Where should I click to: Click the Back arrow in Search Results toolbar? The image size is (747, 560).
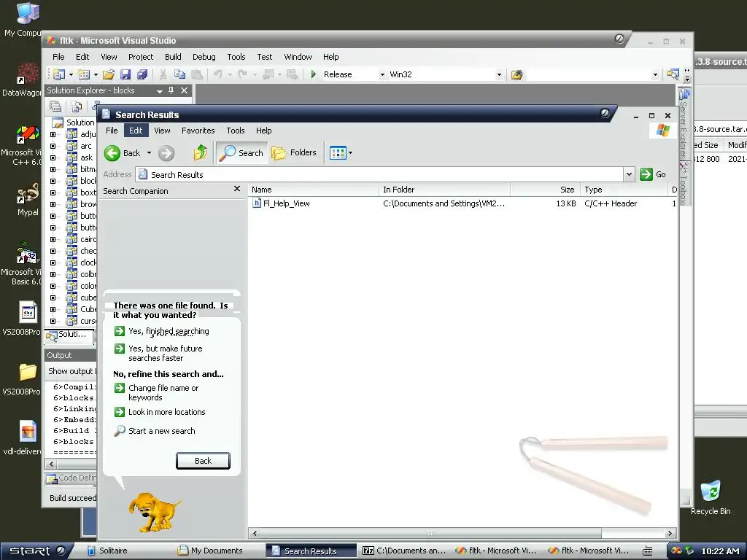112,153
